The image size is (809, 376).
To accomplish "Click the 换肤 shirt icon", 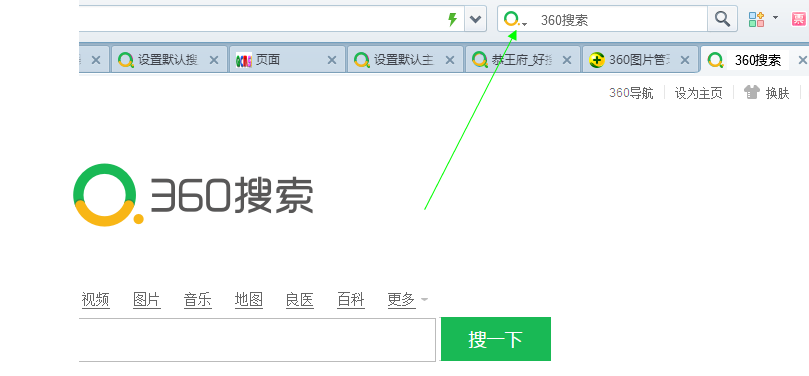I will tap(752, 92).
